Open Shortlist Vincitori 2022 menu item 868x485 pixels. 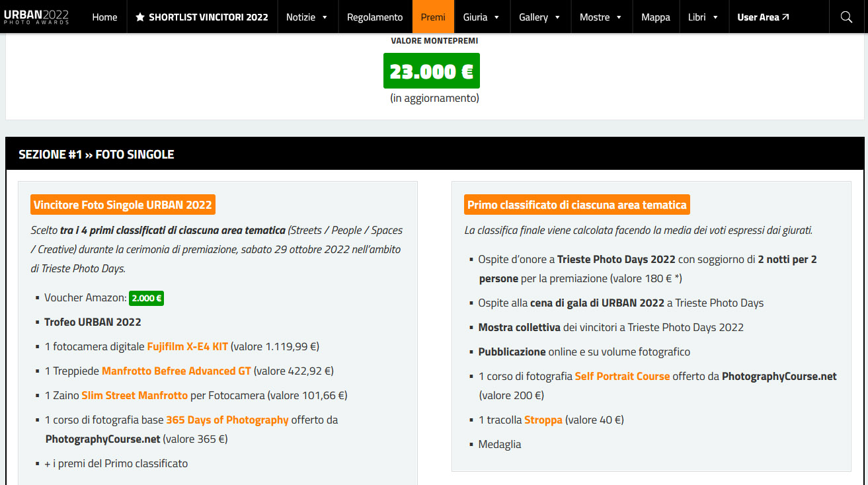[x=202, y=17]
